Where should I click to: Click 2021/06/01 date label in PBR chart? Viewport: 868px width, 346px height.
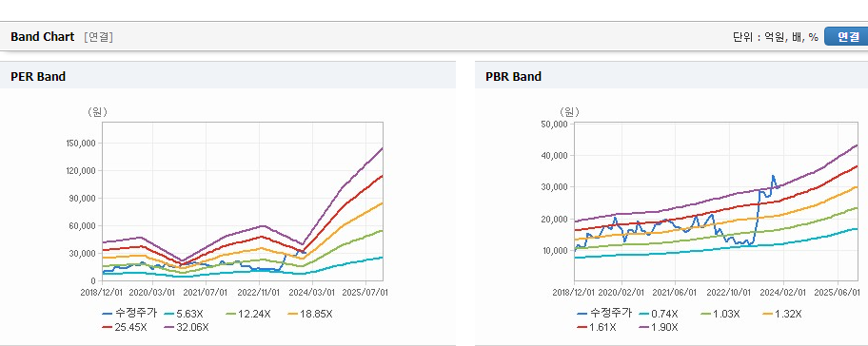(x=675, y=292)
